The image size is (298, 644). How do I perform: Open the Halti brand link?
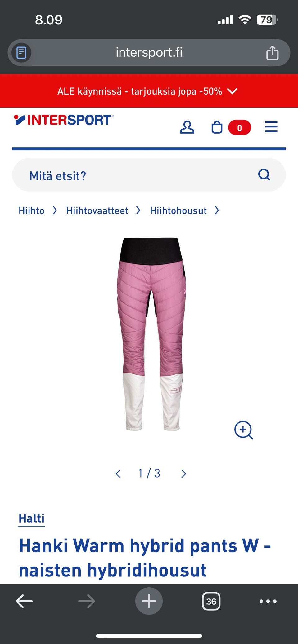click(32, 518)
